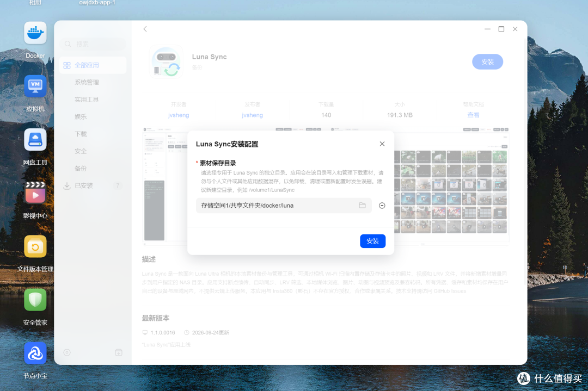
Task: Click the 存储空间1/共享文件夹/docker/luna path field
Action: pos(284,206)
